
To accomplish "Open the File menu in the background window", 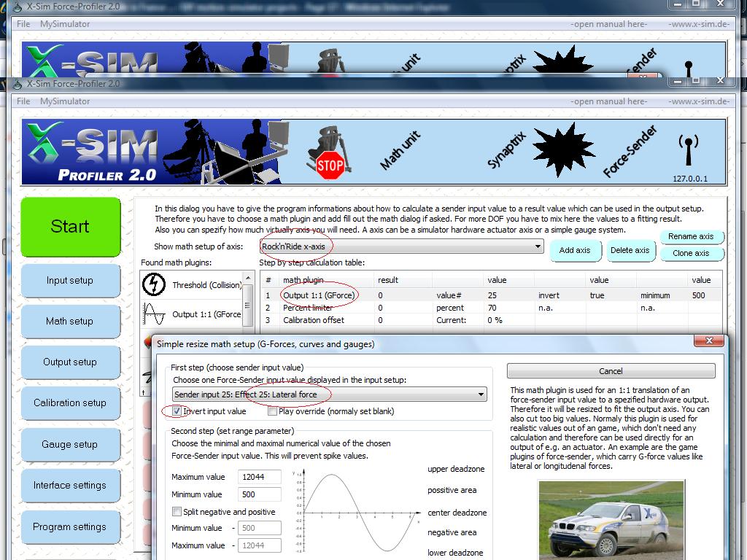I will click(23, 24).
